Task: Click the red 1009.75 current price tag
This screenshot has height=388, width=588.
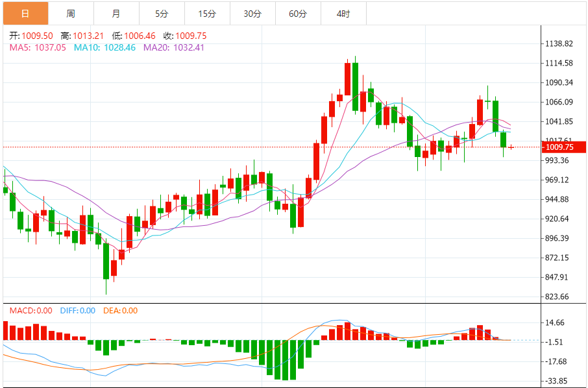Action: point(563,147)
